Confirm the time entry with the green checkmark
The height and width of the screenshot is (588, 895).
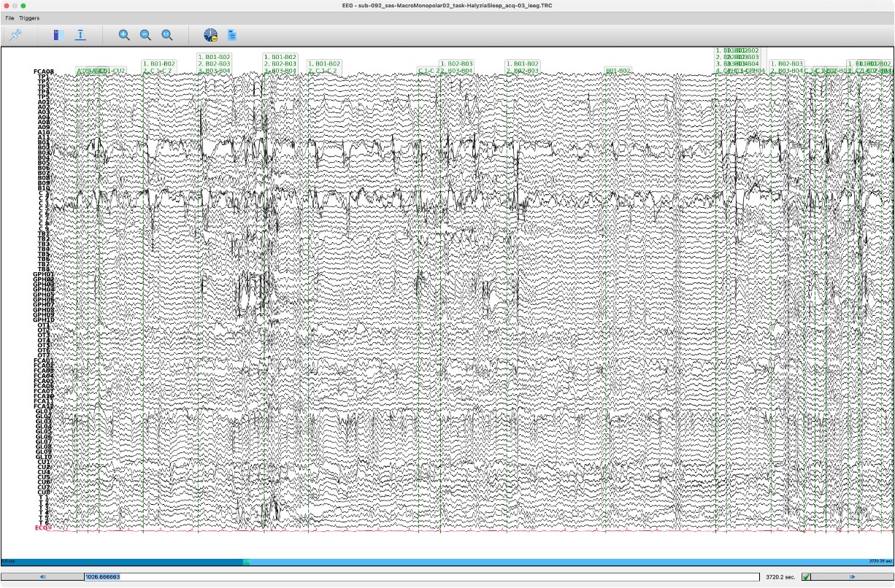click(806, 577)
